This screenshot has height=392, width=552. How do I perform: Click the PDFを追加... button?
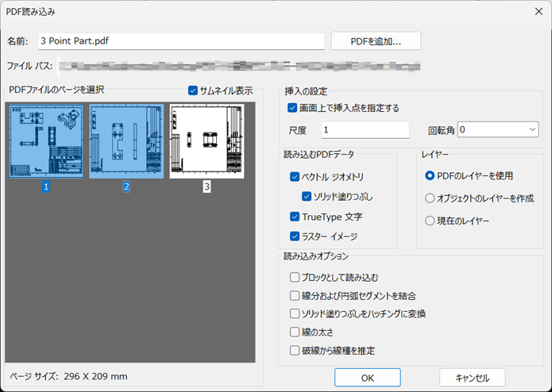pyautogui.click(x=376, y=41)
